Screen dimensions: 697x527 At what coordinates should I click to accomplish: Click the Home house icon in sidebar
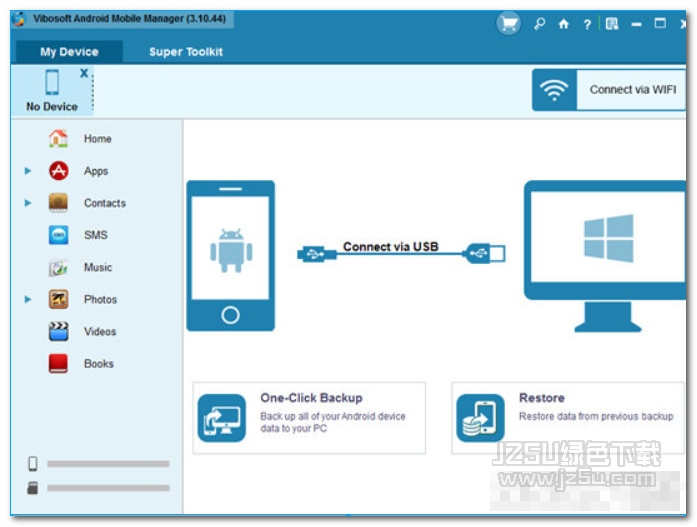[x=58, y=138]
